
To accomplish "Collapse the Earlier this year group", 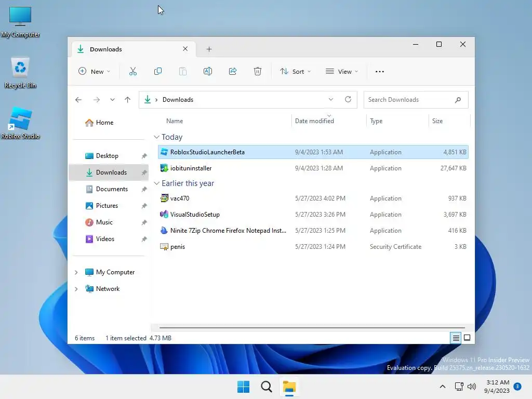I will coord(156,183).
